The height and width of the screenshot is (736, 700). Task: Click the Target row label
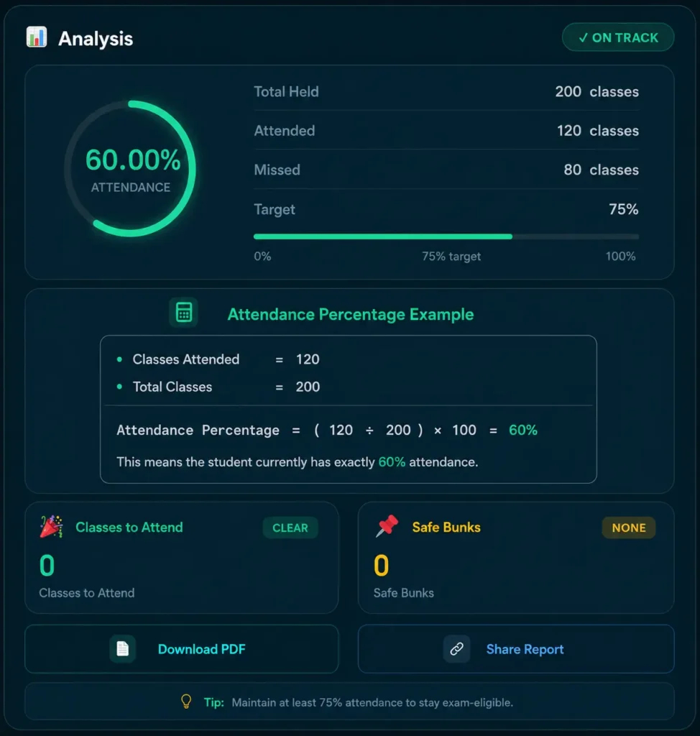click(275, 209)
